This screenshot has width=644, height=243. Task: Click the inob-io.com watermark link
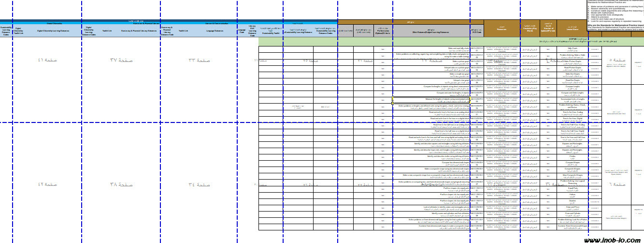click(612, 240)
